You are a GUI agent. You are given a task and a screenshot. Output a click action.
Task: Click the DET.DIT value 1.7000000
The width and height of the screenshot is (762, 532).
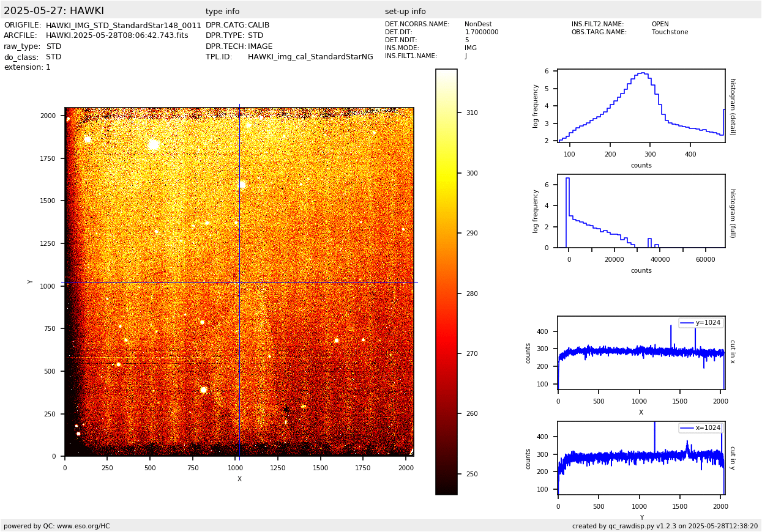point(481,32)
